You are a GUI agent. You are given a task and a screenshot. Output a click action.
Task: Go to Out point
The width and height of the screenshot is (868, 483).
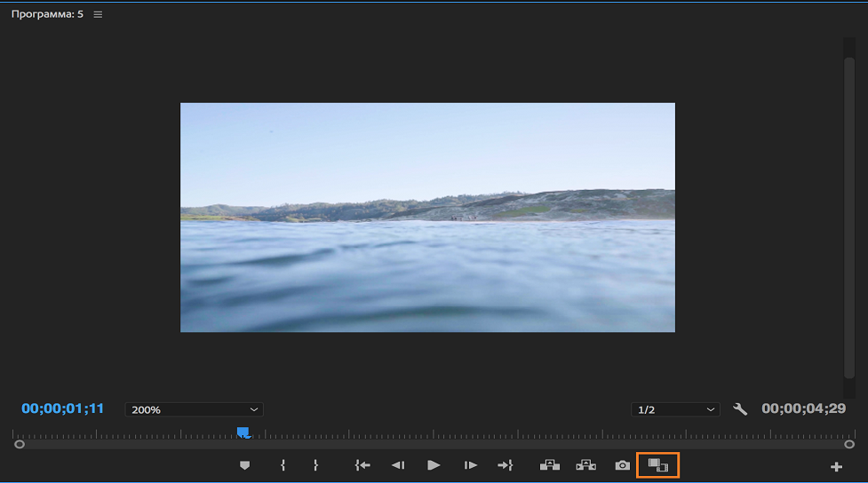506,465
